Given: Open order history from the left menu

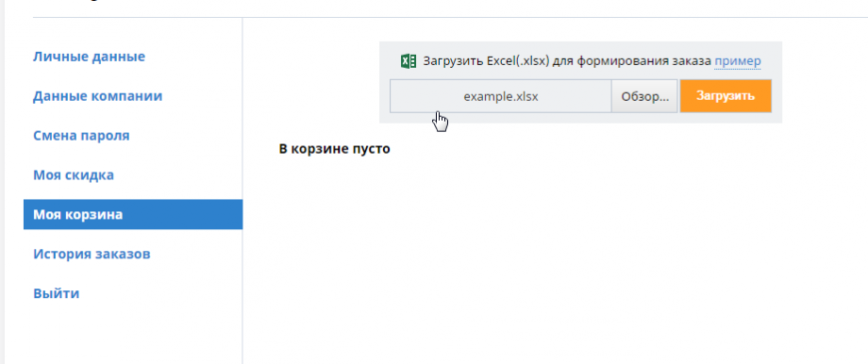Looking at the screenshot, I should [x=92, y=254].
